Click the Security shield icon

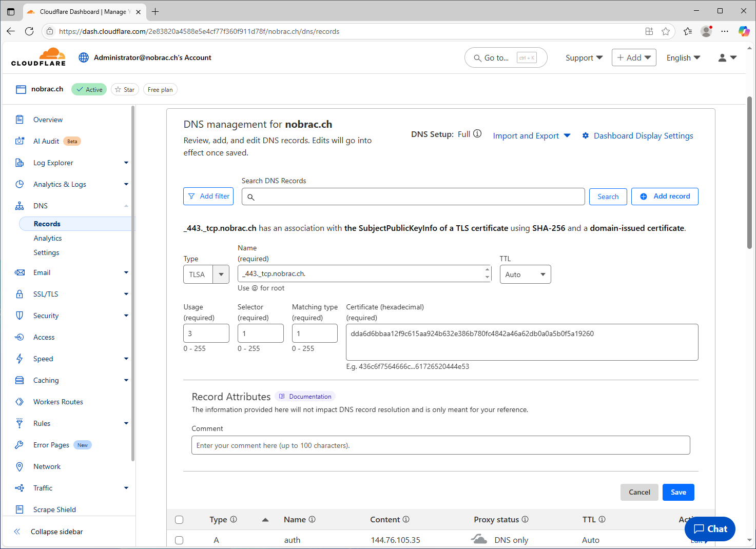[20, 316]
